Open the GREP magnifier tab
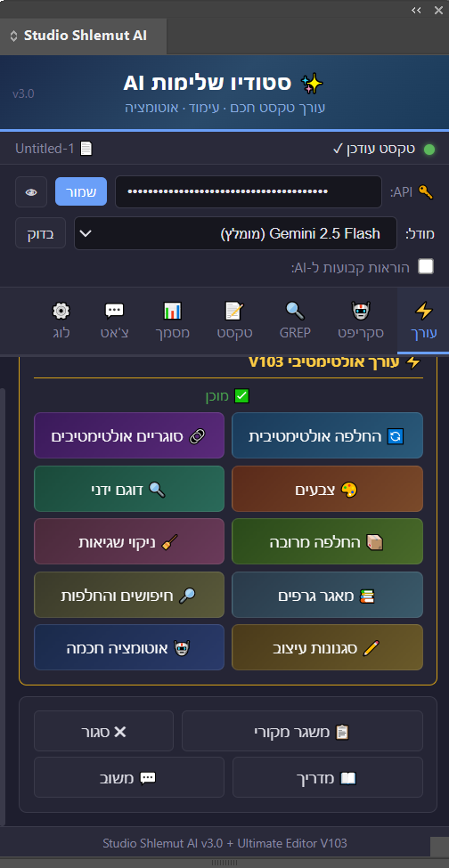Screen dimensions: 449x868 coord(295,320)
